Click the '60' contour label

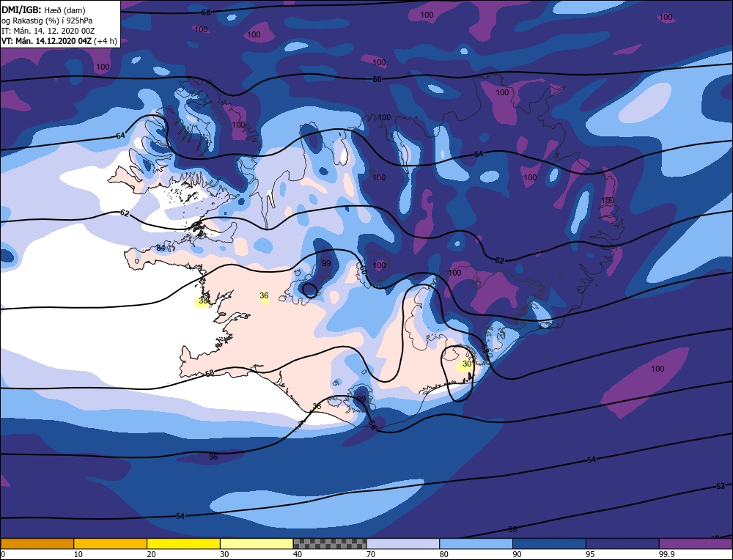[364, 269]
